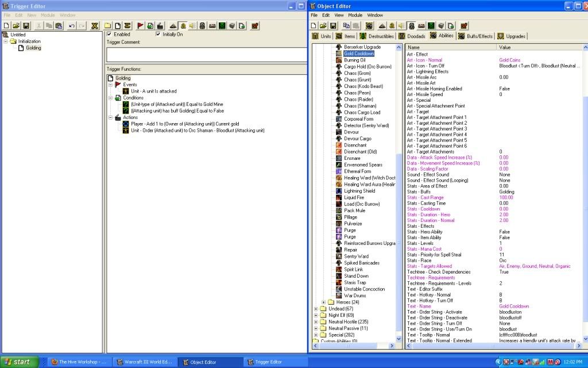
Task: Uncheck the Enabled trigger checkbox
Action: pos(109,34)
